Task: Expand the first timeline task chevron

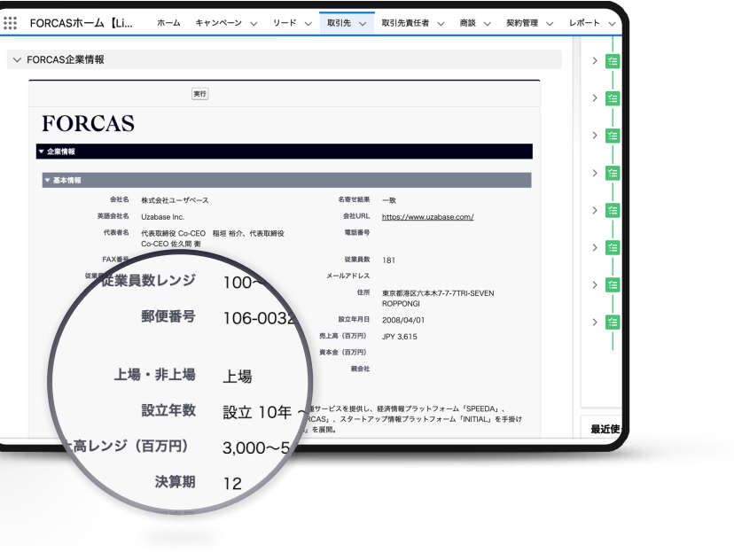Action: click(595, 61)
